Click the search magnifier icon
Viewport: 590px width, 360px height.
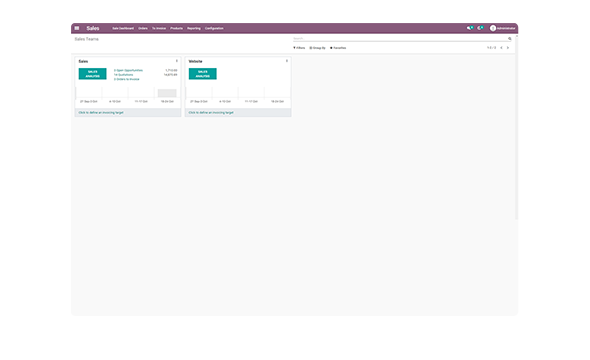point(510,39)
